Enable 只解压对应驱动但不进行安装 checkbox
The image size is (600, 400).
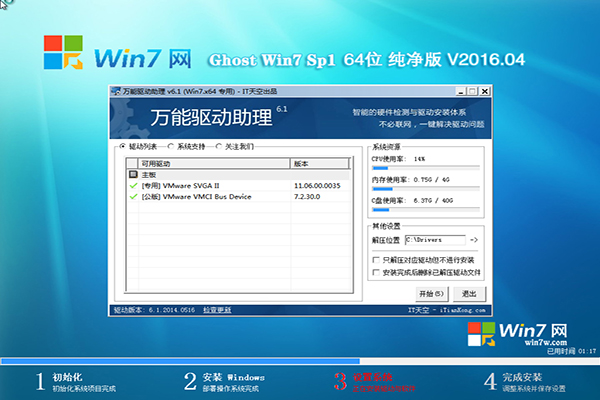376,260
